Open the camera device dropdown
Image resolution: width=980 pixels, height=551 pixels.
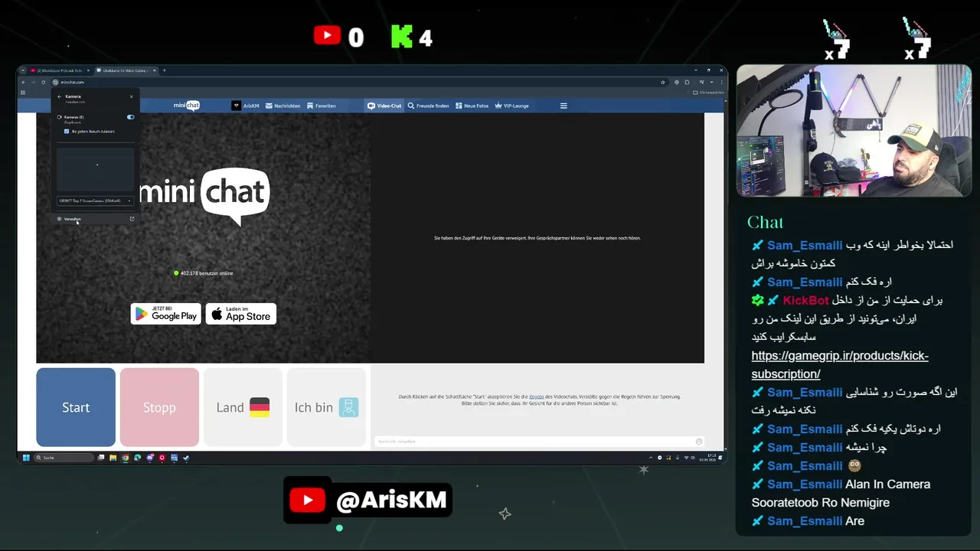(x=95, y=201)
